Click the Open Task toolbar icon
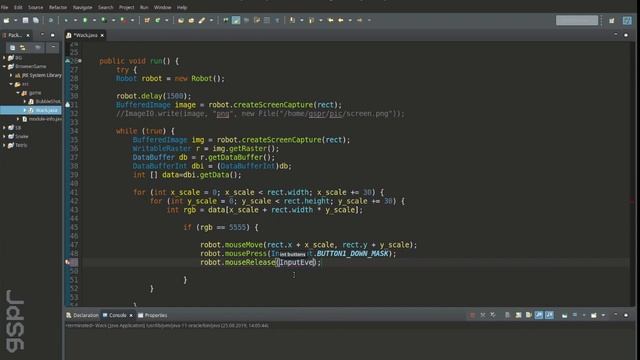The image size is (640, 360). (191, 20)
